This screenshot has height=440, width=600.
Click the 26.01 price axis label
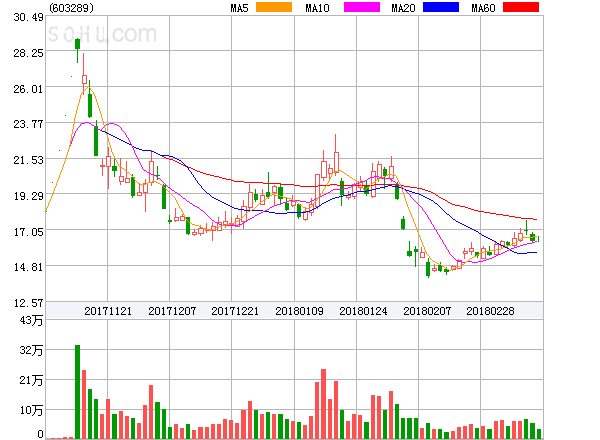28,89
